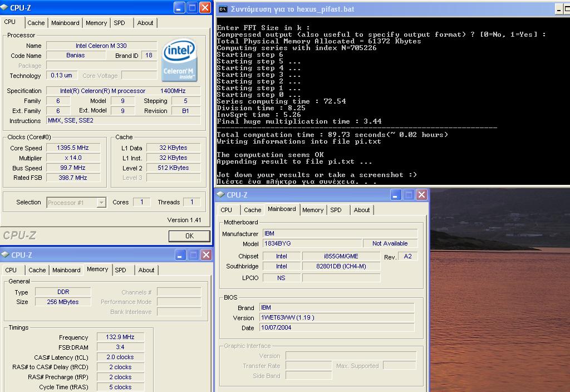This screenshot has height=392, width=570.
Task: Click the Level 2 cache value 512 KBytes
Action: click(173, 168)
